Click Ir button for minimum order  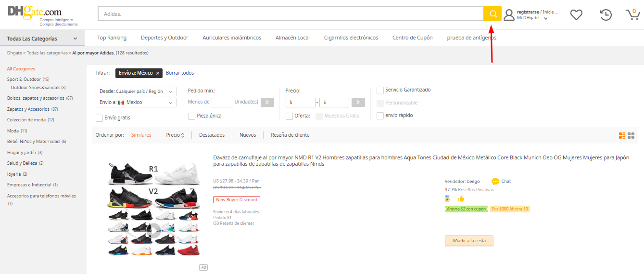pyautogui.click(x=267, y=102)
